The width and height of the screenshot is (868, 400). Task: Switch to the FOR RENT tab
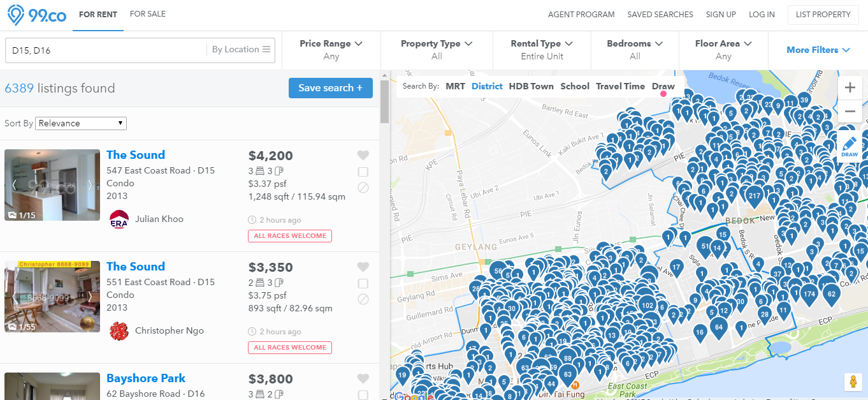tap(98, 14)
